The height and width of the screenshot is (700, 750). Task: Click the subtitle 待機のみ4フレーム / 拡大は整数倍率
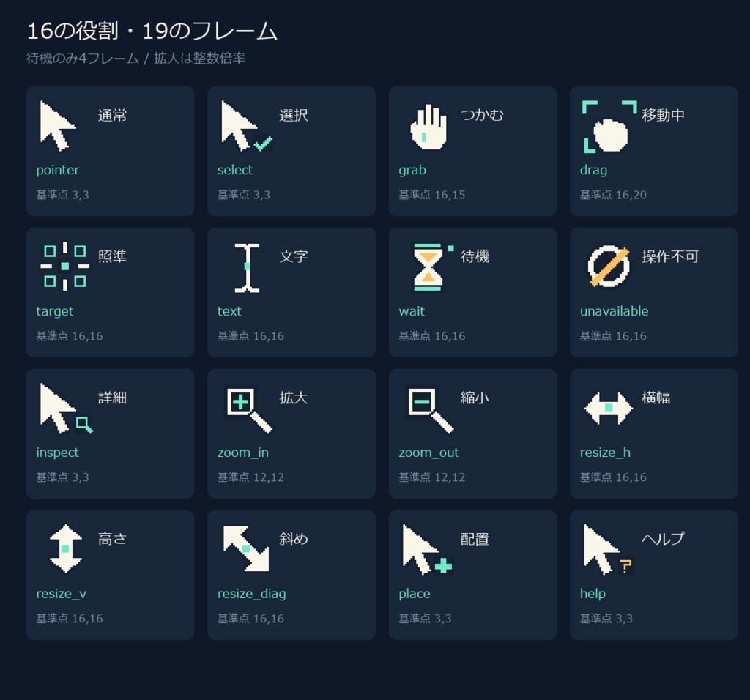click(x=135, y=59)
